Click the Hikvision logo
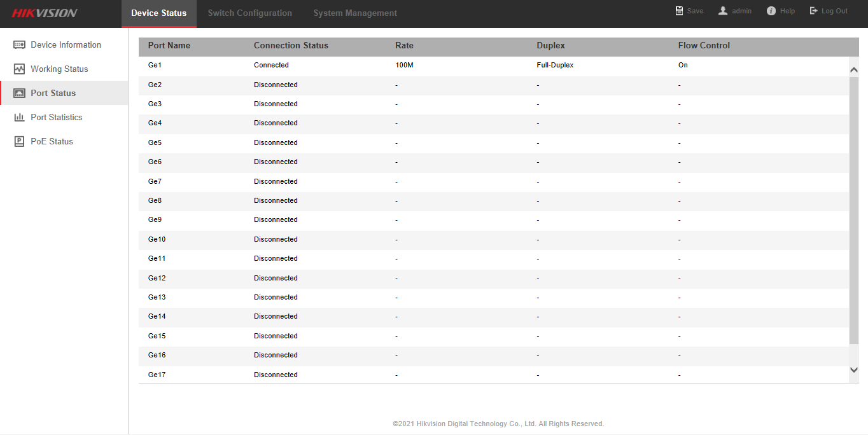Image resolution: width=868 pixels, height=435 pixels. (45, 13)
